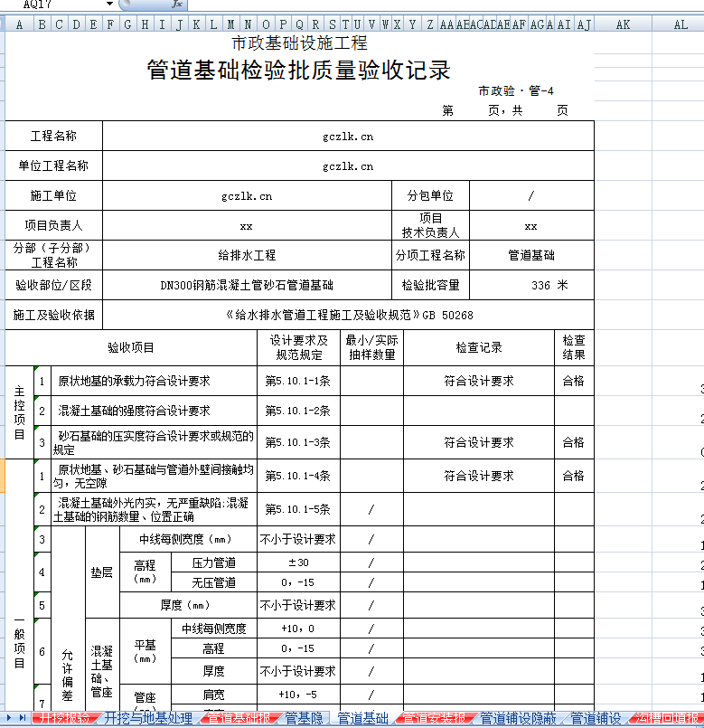
Task: Click the 管道基础 value cell in the form
Action: tap(531, 255)
